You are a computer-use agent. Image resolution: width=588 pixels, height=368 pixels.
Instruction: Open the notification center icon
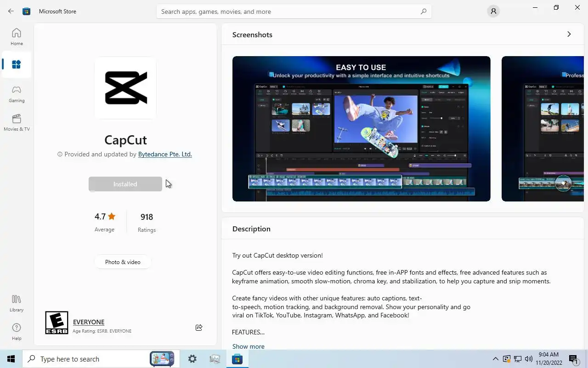click(573, 359)
